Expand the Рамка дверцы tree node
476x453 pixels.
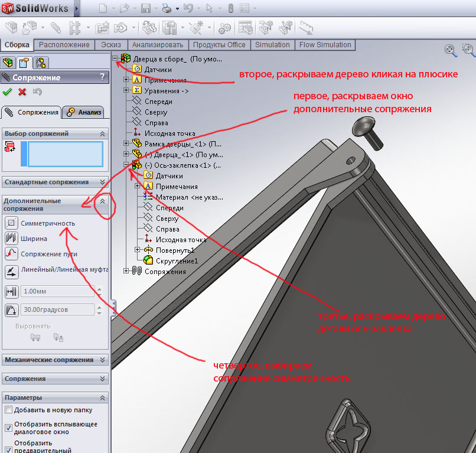[126, 144]
